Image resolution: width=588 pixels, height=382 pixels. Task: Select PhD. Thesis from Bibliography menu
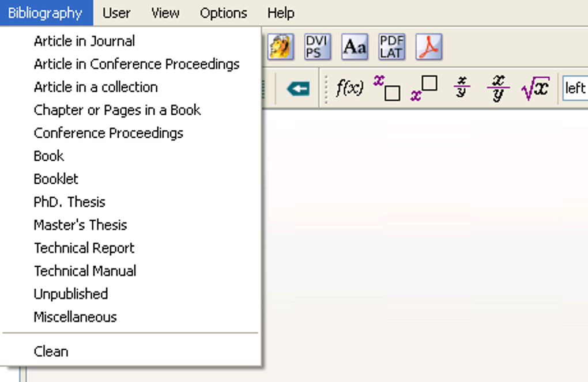click(69, 202)
